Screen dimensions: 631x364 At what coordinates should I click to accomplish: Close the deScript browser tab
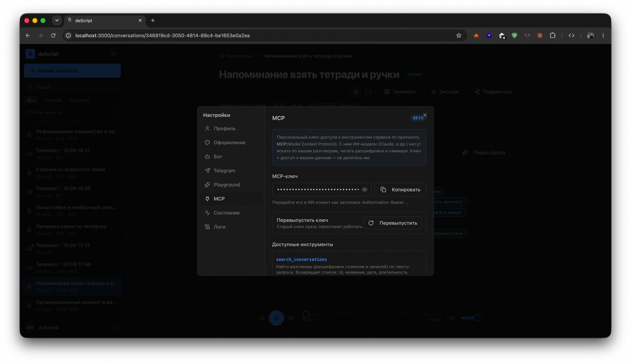coord(140,21)
